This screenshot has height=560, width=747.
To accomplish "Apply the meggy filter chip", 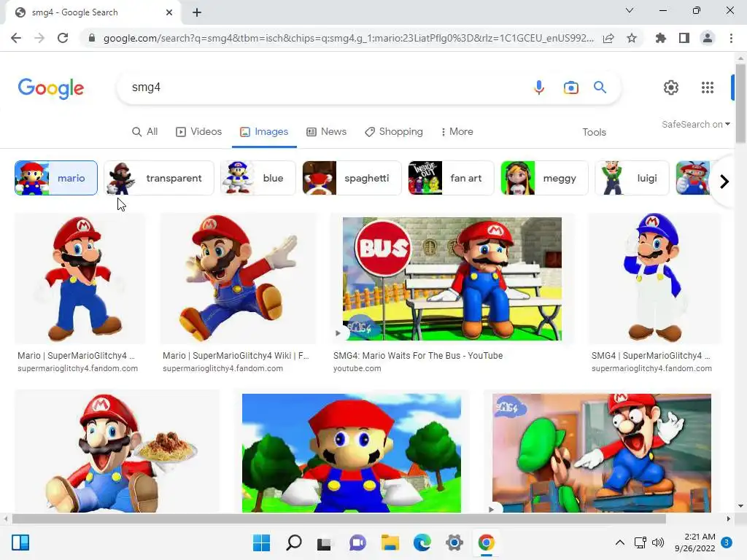I will pos(544,178).
